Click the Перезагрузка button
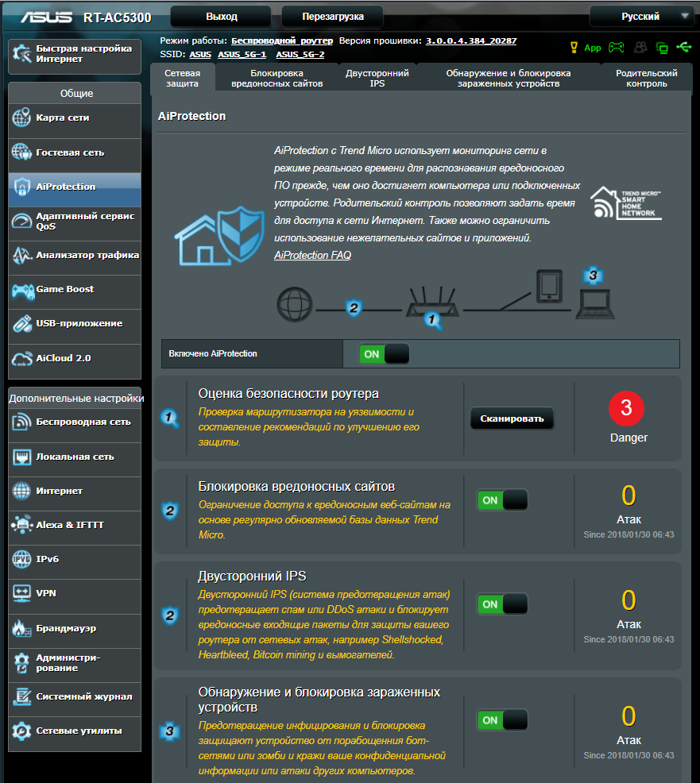The height and width of the screenshot is (783, 700). (x=332, y=17)
